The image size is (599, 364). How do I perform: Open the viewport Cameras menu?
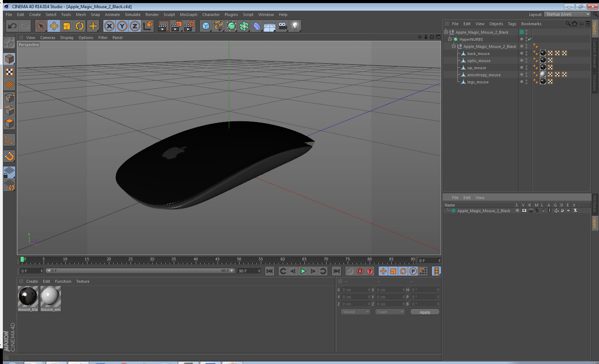(x=48, y=38)
